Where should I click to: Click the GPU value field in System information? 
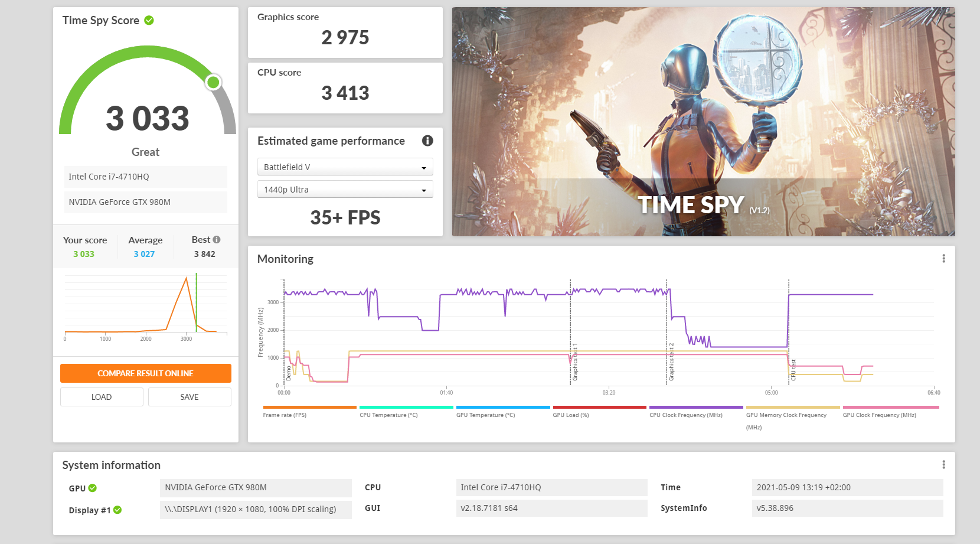tap(256, 488)
